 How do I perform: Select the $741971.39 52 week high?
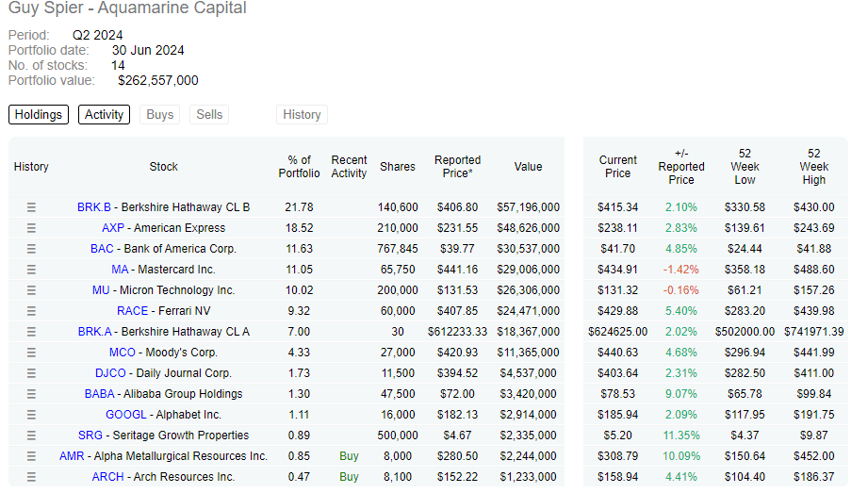(x=813, y=332)
